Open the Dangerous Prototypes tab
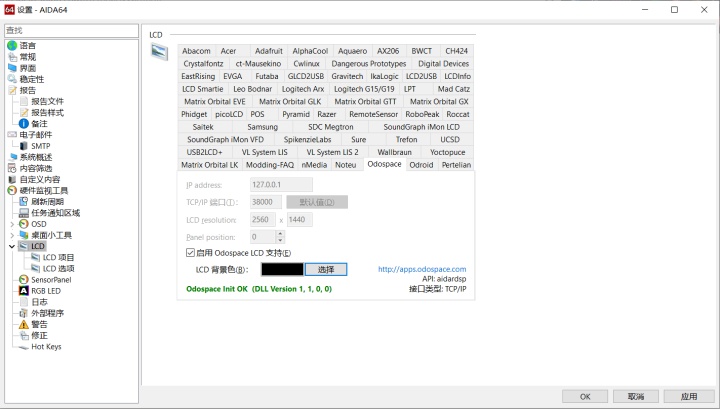The image size is (720, 409). tap(369, 64)
